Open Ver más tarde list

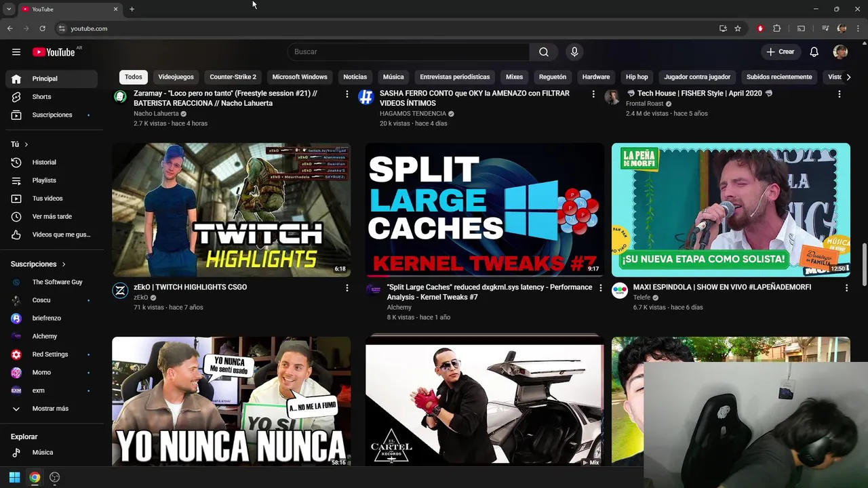click(51, 217)
